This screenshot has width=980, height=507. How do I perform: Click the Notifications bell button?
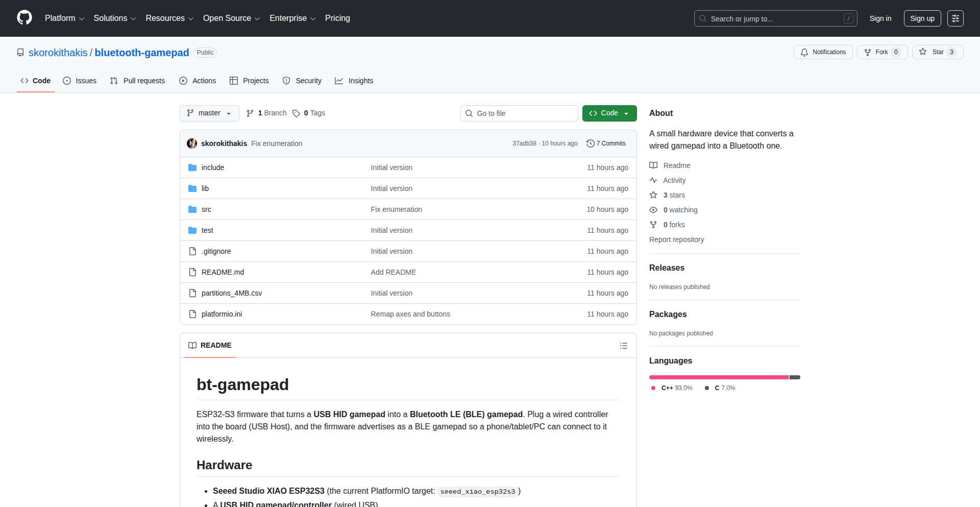pyautogui.click(x=823, y=52)
